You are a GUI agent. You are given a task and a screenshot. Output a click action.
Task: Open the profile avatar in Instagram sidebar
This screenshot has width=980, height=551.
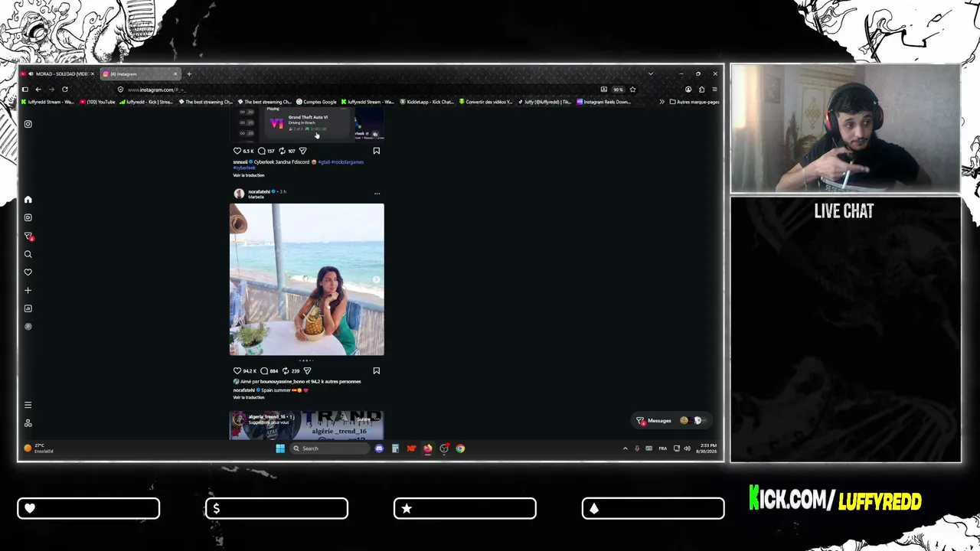[28, 327]
